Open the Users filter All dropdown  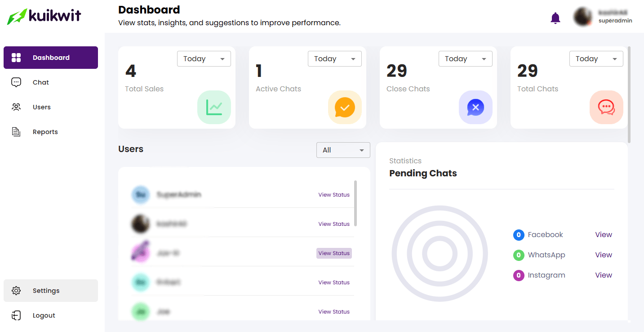[343, 150]
